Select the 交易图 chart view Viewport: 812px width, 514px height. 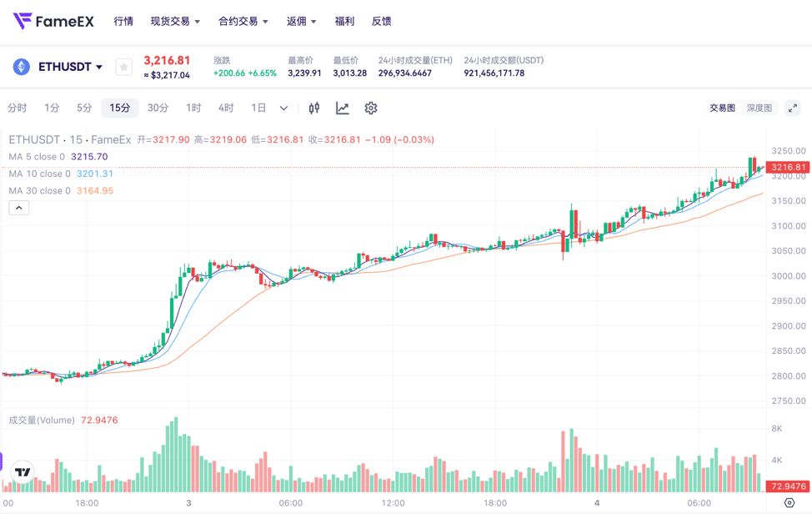(x=722, y=108)
